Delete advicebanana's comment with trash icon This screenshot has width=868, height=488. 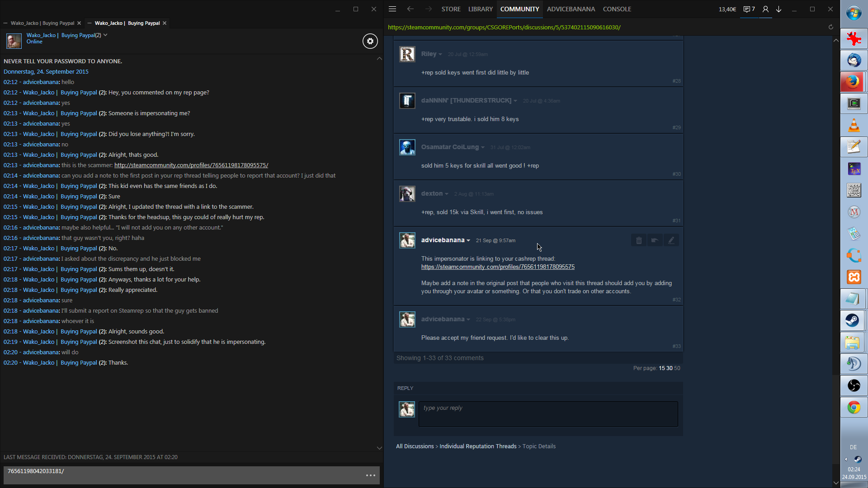[639, 240]
